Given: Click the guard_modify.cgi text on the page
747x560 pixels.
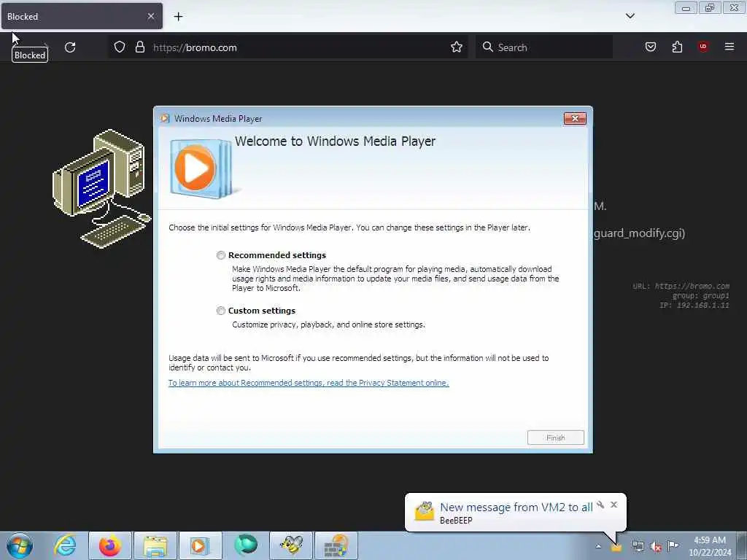Looking at the screenshot, I should [639, 233].
